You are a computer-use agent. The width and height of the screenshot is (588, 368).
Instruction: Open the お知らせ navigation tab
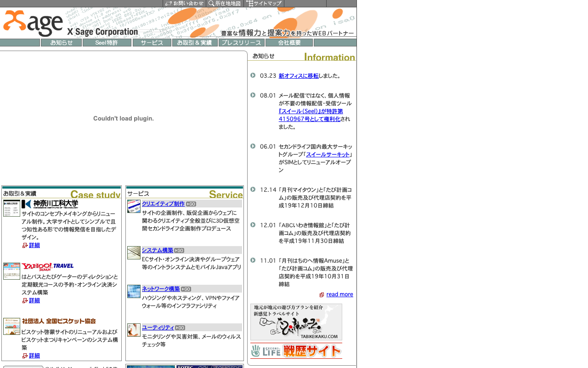61,43
